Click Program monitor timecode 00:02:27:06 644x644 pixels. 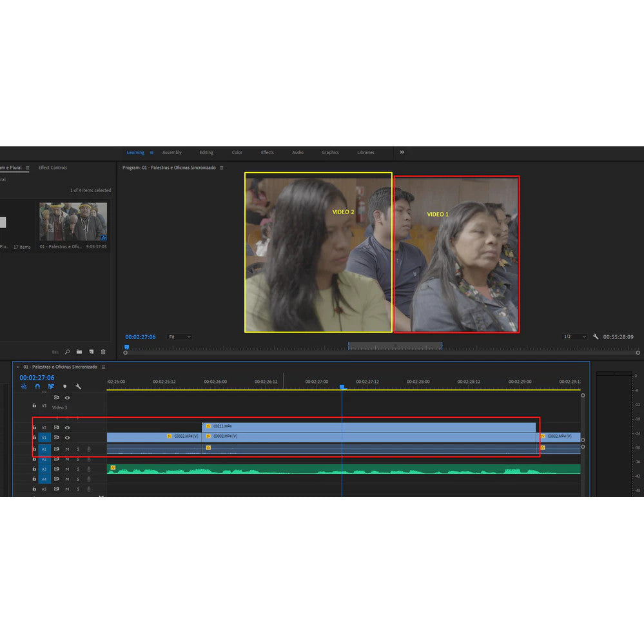point(141,337)
